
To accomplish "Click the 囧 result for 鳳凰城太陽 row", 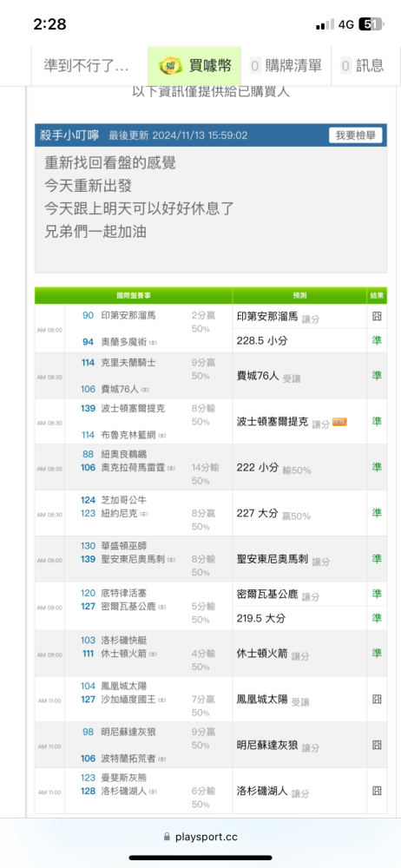I will (x=377, y=699).
